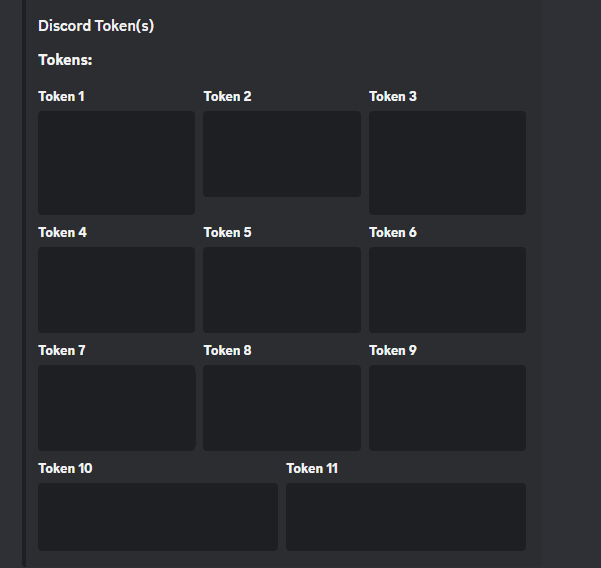
Task: Click the Token 10 field label
Action: (65, 468)
